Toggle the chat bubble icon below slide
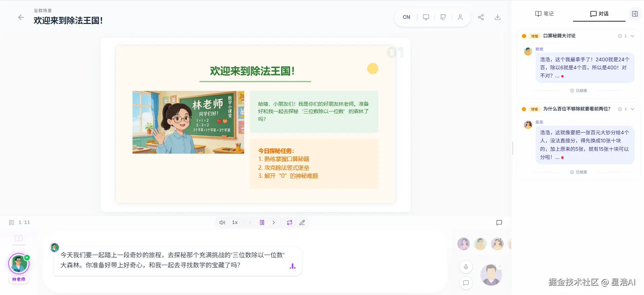Screen dimensions: 644x295 (x=499, y=223)
